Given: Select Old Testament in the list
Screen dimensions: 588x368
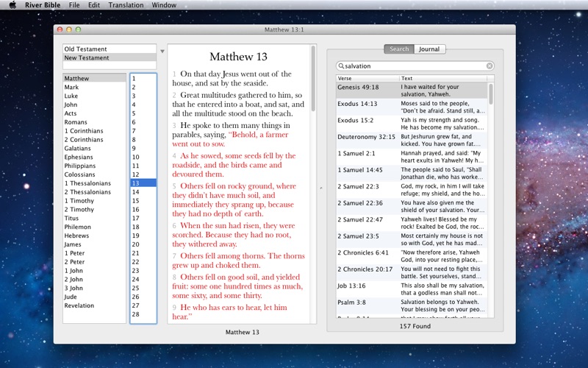Looking at the screenshot, I should pos(85,49).
